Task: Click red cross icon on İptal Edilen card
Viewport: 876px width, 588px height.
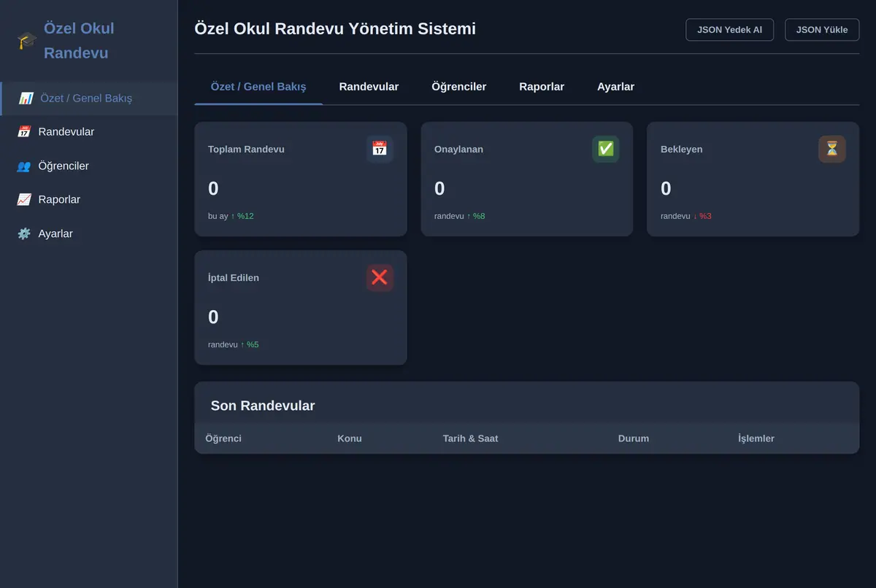Action: [380, 277]
